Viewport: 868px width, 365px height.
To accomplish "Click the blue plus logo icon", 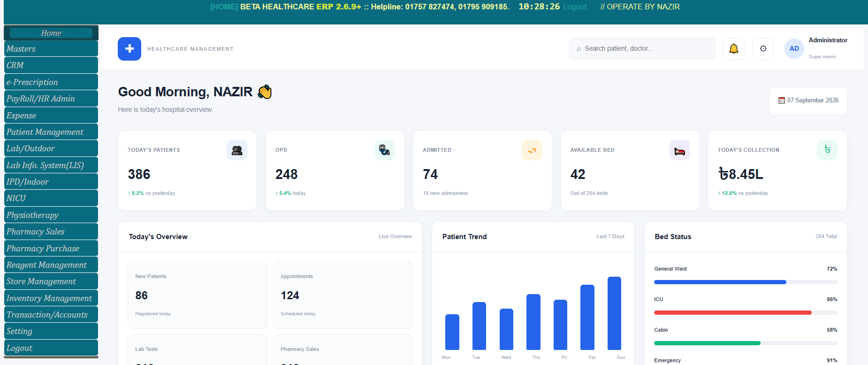I will [x=129, y=49].
